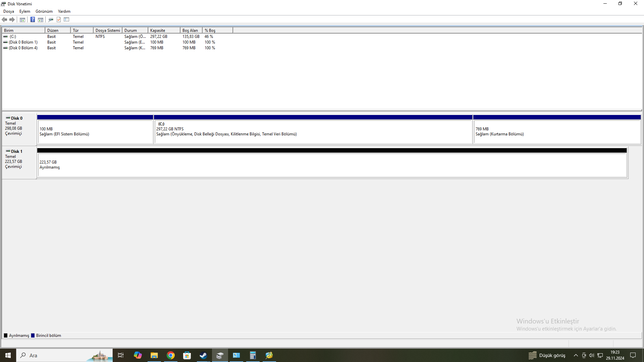Sort by Dosya Sistemi column header
The image size is (644, 362).
point(107,31)
